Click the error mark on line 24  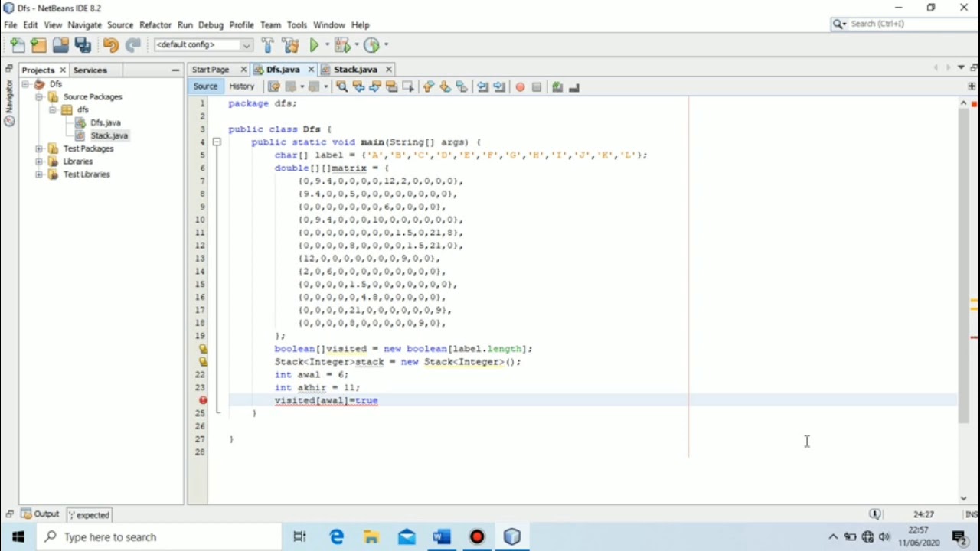coord(203,400)
